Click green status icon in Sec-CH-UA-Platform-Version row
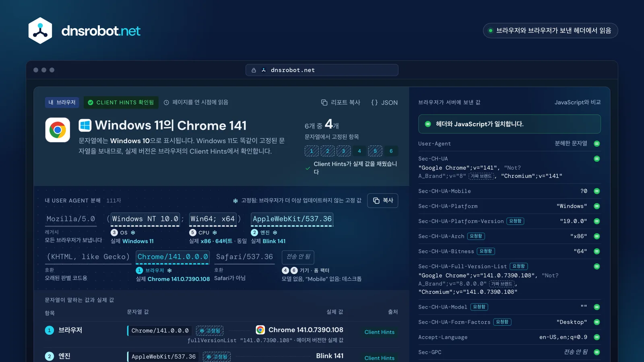This screenshot has width=644, height=362. (597, 221)
